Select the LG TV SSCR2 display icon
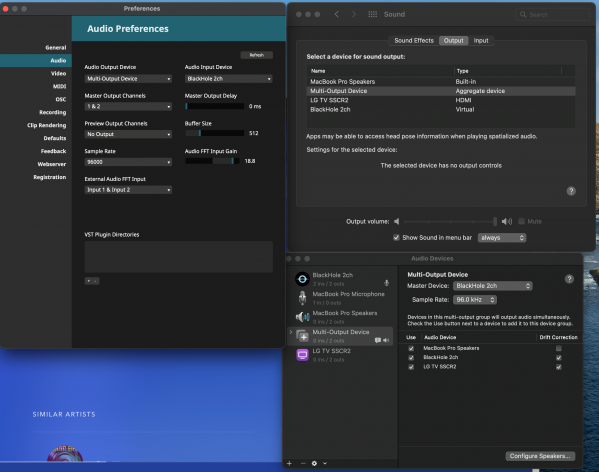This screenshot has height=472, width=599. click(x=302, y=355)
